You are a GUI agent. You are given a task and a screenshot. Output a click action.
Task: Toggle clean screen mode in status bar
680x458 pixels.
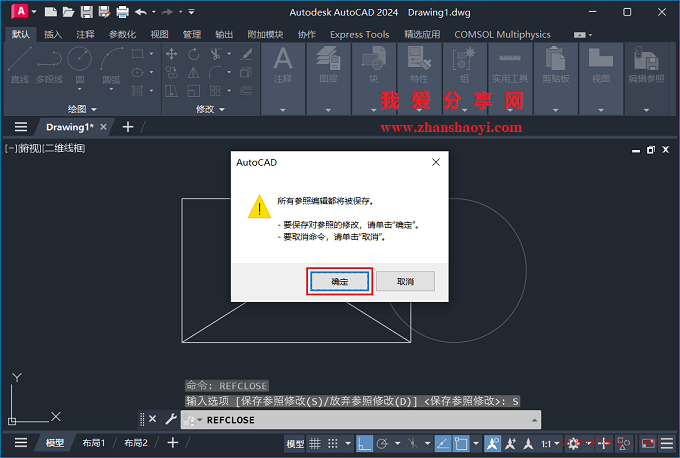pyautogui.click(x=648, y=443)
